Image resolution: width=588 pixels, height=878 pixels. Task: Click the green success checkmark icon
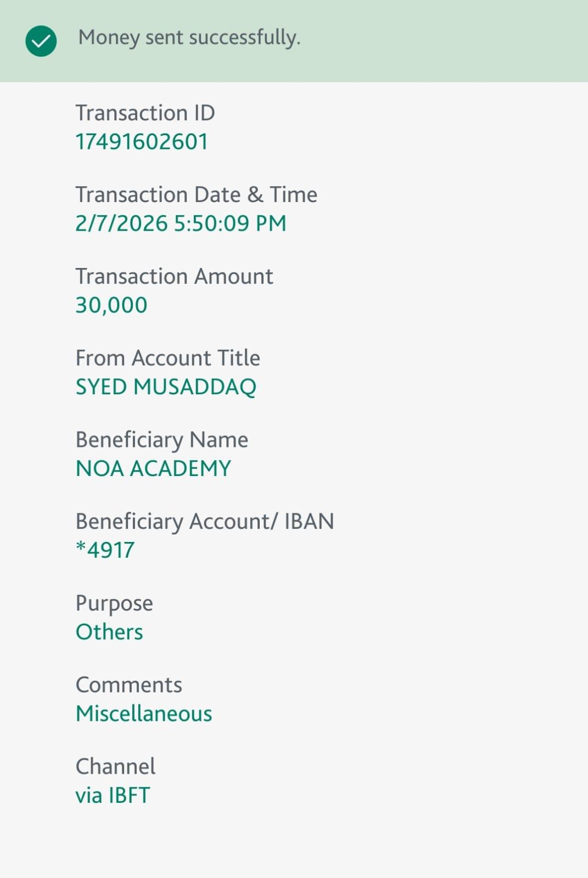pos(41,41)
